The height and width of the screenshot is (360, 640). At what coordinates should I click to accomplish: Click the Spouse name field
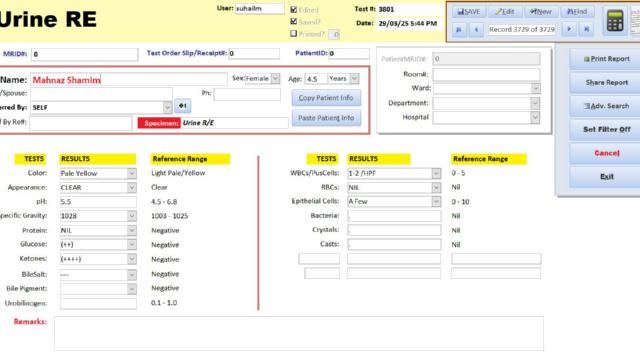click(x=101, y=94)
